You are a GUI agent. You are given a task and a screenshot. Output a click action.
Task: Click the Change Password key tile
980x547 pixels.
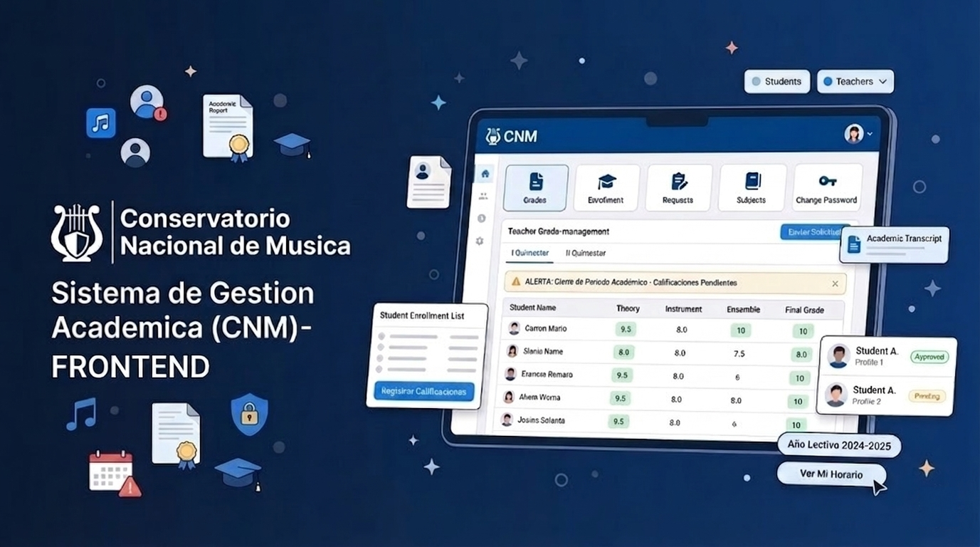[826, 188]
